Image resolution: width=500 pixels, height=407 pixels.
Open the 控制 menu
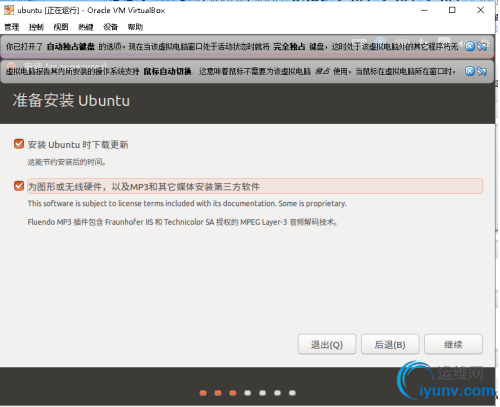(x=36, y=27)
